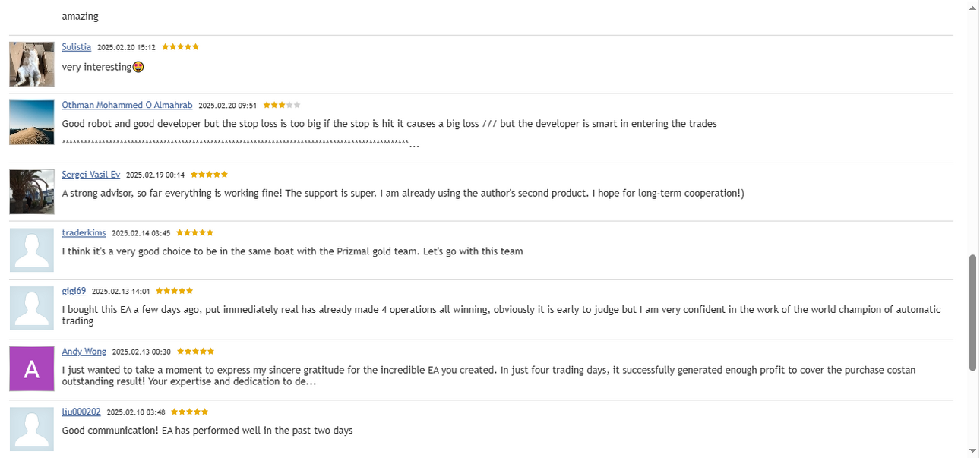Click Sulistia's cat avatar thumbnail
Viewport: 980px width, 458px height.
(x=32, y=65)
